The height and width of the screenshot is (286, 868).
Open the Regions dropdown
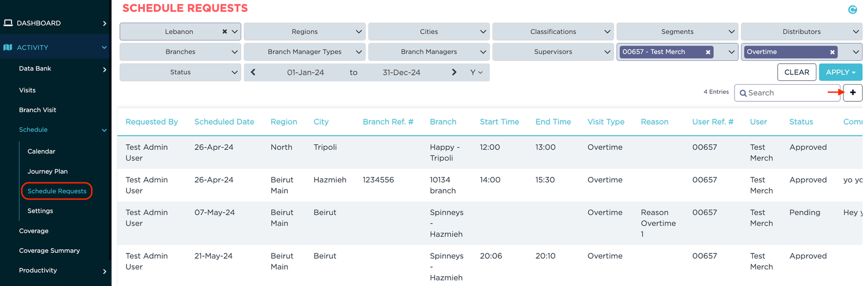pos(304,31)
